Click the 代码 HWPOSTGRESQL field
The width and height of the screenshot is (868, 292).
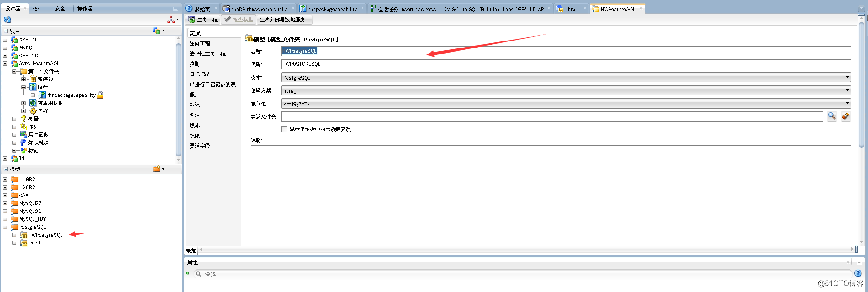pos(566,64)
